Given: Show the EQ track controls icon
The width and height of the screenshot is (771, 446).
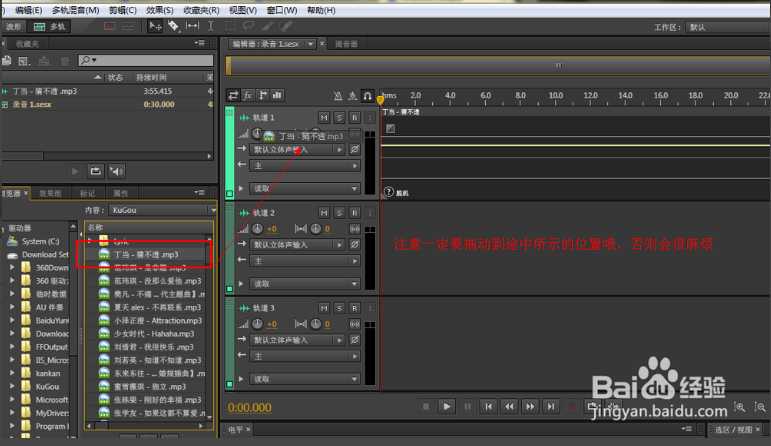Looking at the screenshot, I should coord(278,95).
